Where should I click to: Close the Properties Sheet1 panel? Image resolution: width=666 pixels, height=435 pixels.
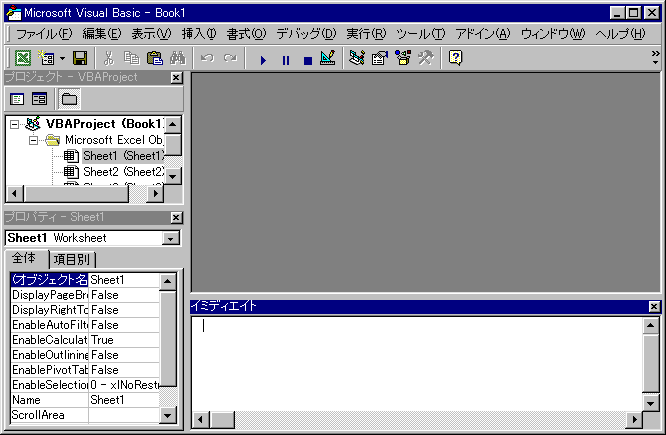pyautogui.click(x=176, y=218)
